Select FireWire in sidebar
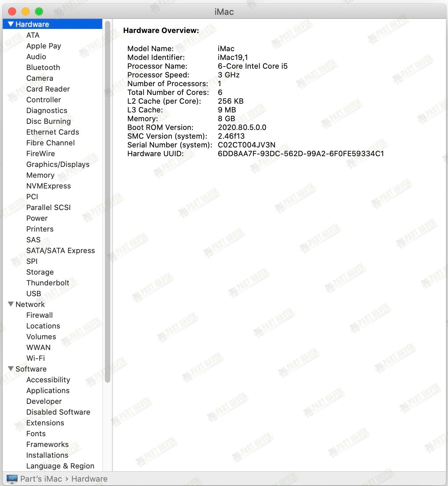This screenshot has height=486, width=448. click(x=41, y=153)
